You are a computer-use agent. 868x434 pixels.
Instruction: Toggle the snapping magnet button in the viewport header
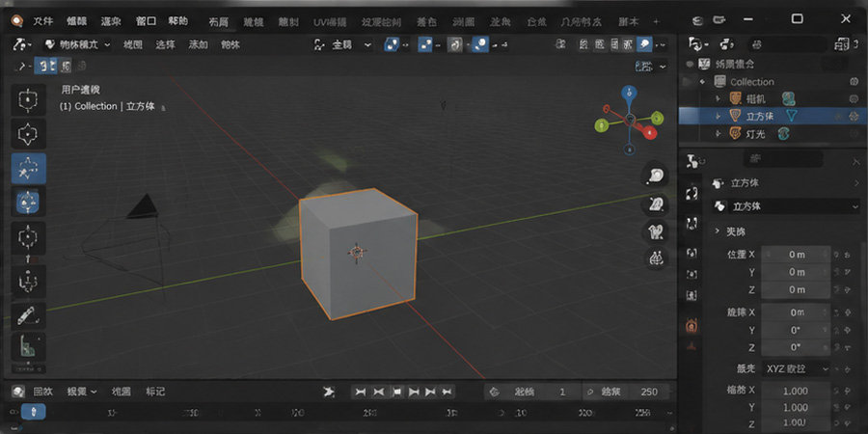454,44
